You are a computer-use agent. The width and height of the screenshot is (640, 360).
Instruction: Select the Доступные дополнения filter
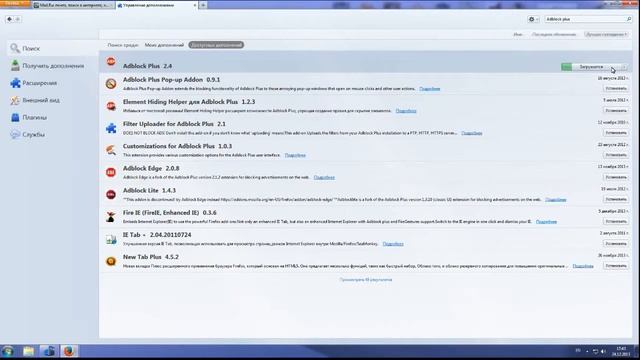coord(216,45)
